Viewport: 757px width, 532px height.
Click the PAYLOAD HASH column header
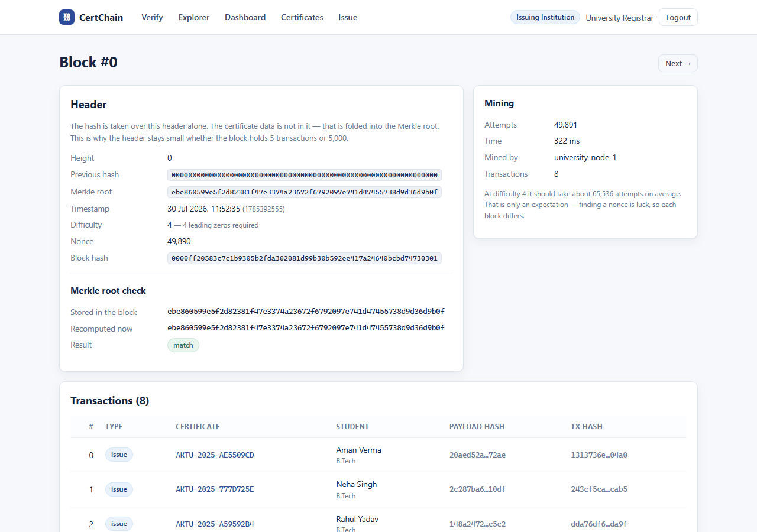coord(477,427)
